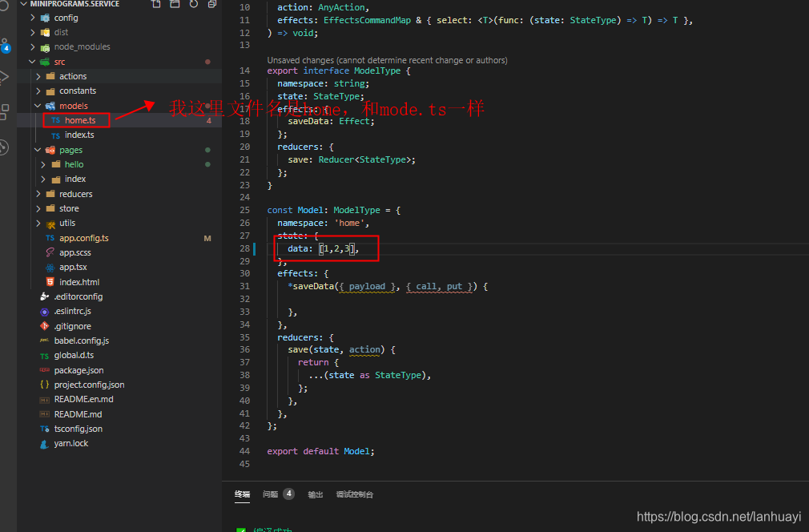
Task: Click the yarn icon beside yarn.lock
Action: click(44, 444)
